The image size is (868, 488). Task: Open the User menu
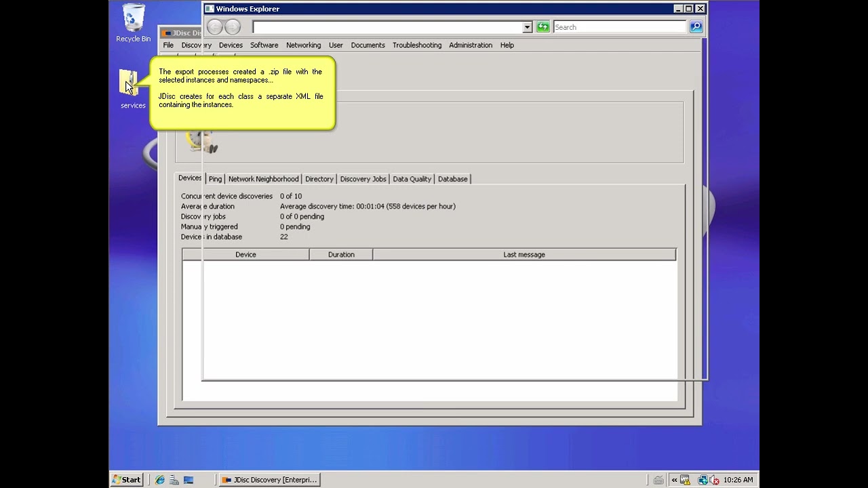[336, 45]
